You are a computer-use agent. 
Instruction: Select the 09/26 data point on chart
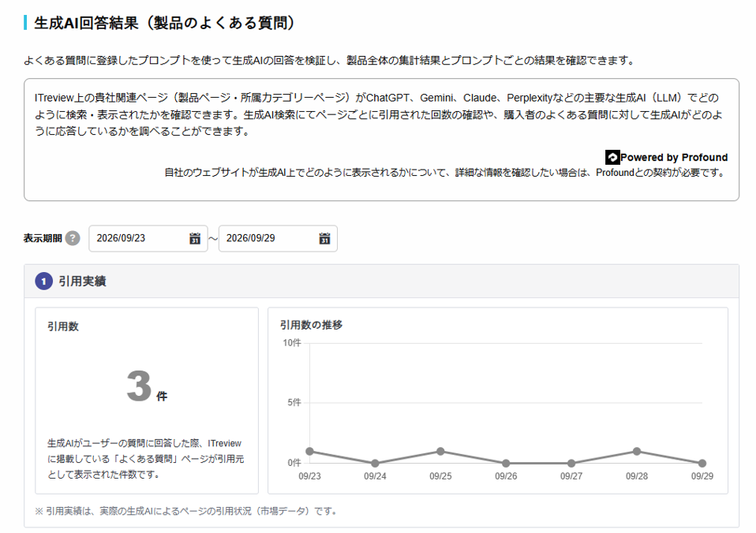coord(506,463)
